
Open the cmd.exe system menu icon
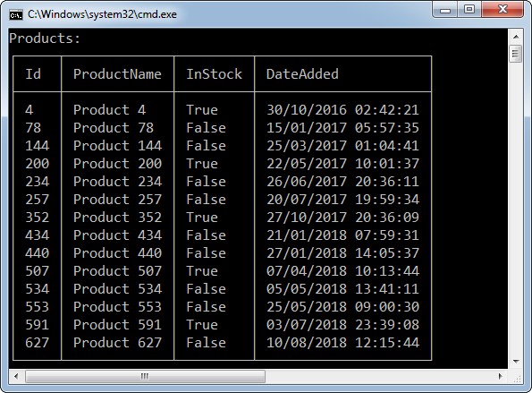(15, 15)
